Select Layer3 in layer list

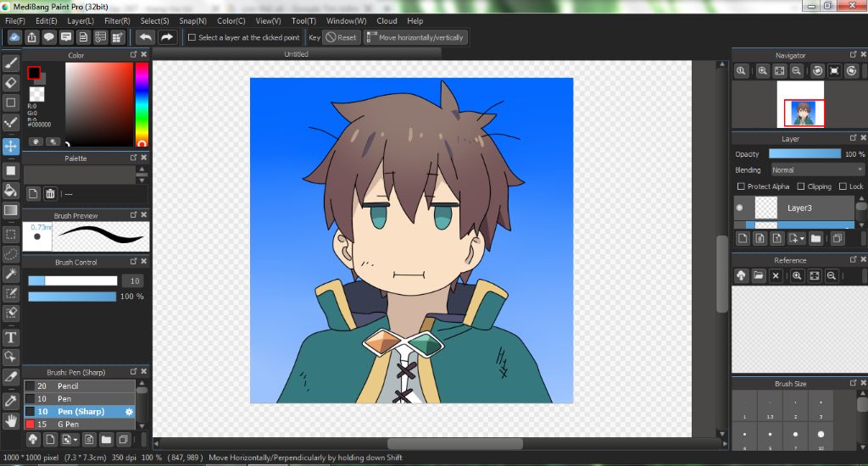[793, 208]
